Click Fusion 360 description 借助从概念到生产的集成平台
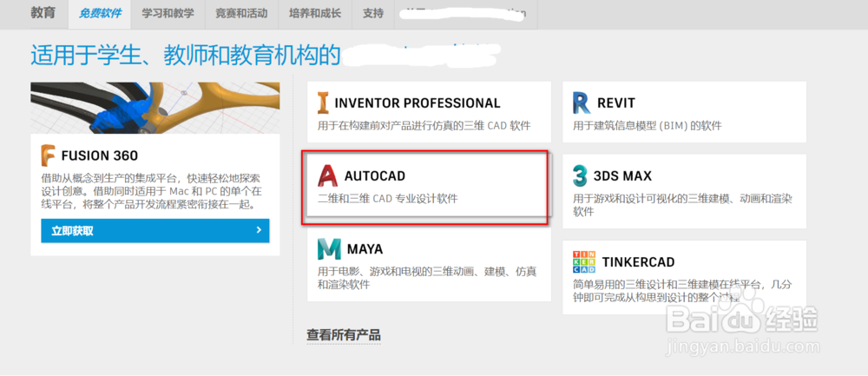 click(151, 192)
